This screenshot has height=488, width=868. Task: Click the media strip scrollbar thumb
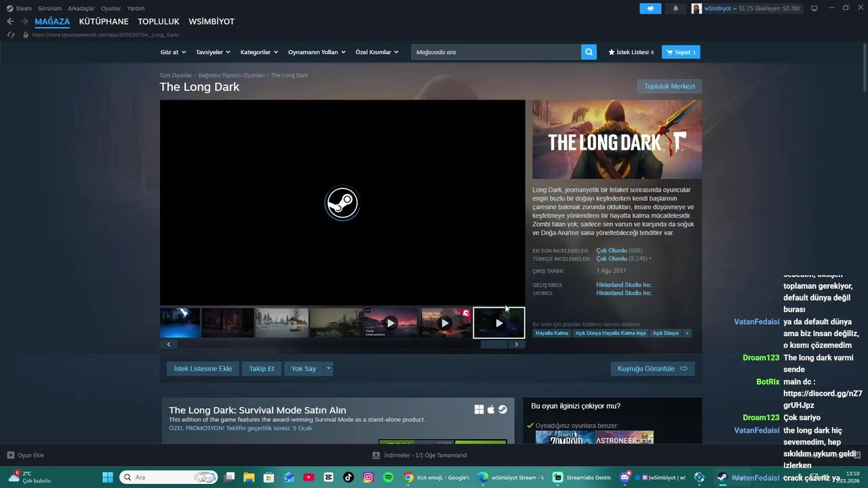pos(494,344)
